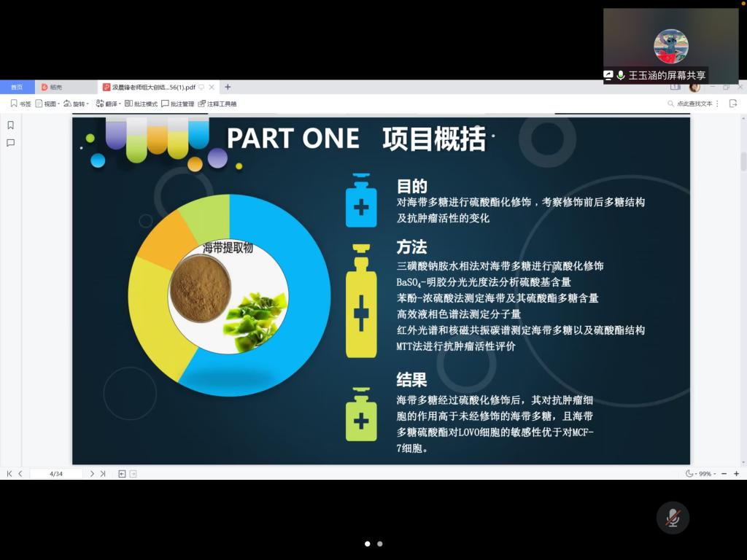Expand the 翻译 translate dropdown

pos(109,104)
